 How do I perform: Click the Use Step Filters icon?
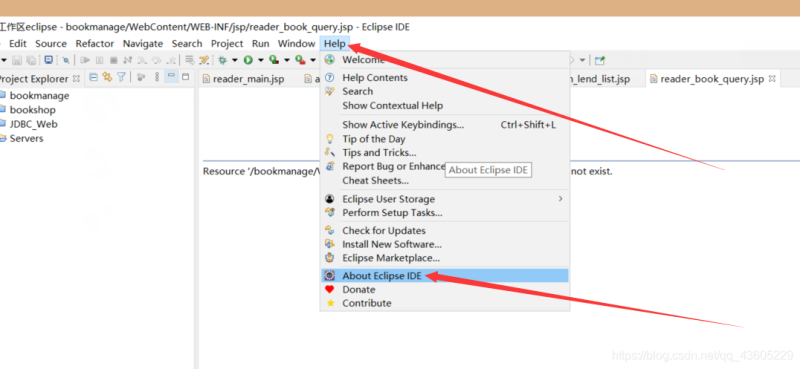tap(204, 60)
